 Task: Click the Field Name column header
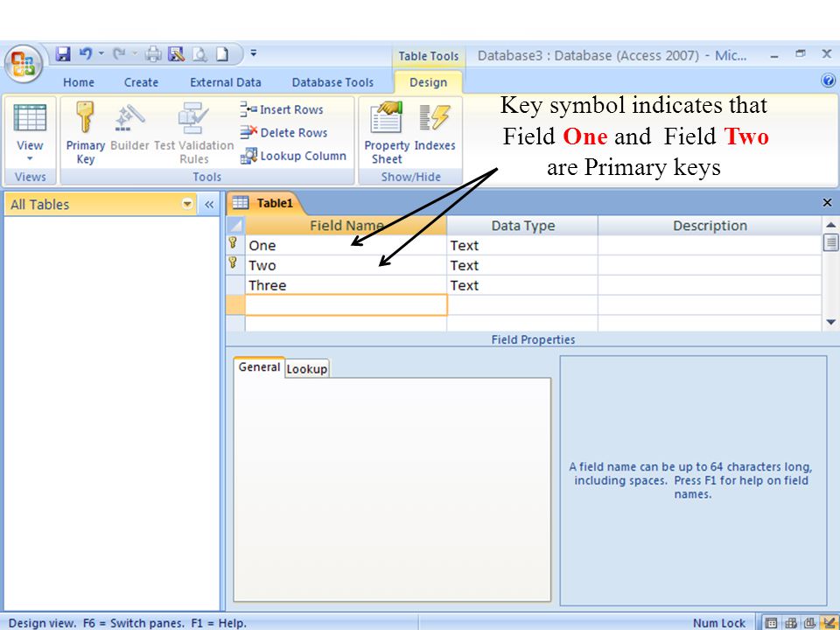(x=346, y=226)
